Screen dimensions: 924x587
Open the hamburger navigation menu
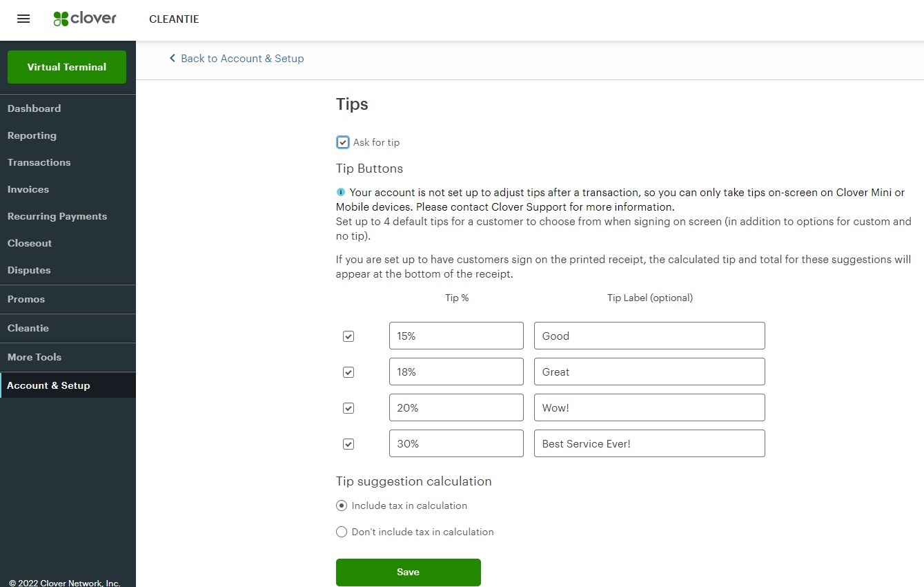pyautogui.click(x=23, y=19)
